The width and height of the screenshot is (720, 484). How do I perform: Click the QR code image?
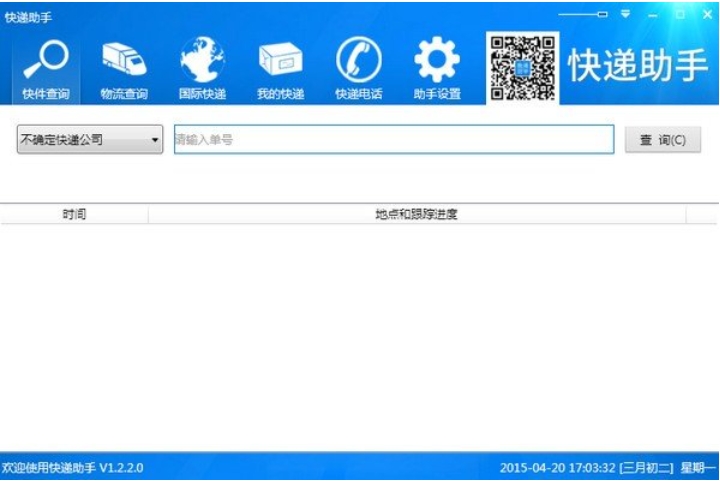522,67
